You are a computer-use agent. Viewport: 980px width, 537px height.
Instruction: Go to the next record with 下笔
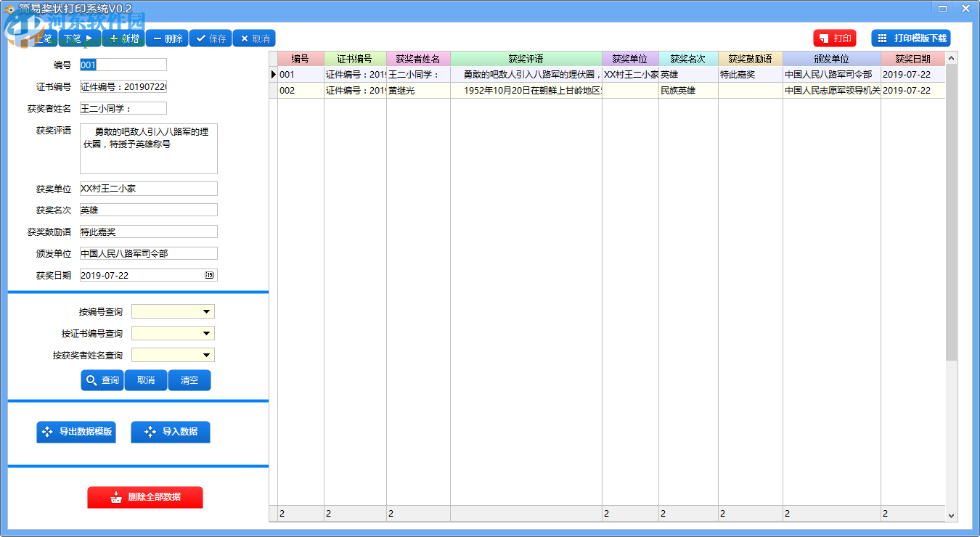[80, 38]
